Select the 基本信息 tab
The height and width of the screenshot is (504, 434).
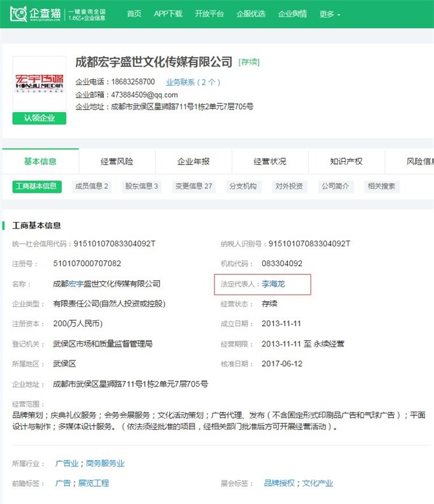40,161
